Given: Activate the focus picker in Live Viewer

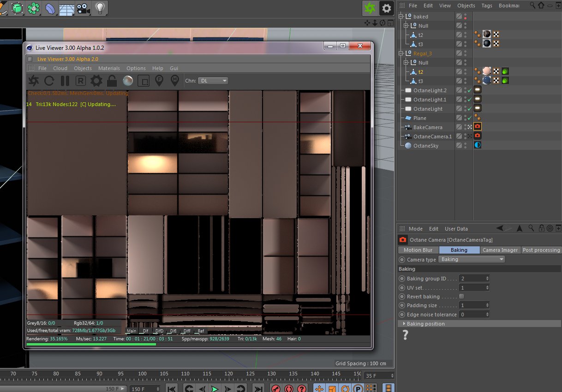Looking at the screenshot, I should 159,81.
